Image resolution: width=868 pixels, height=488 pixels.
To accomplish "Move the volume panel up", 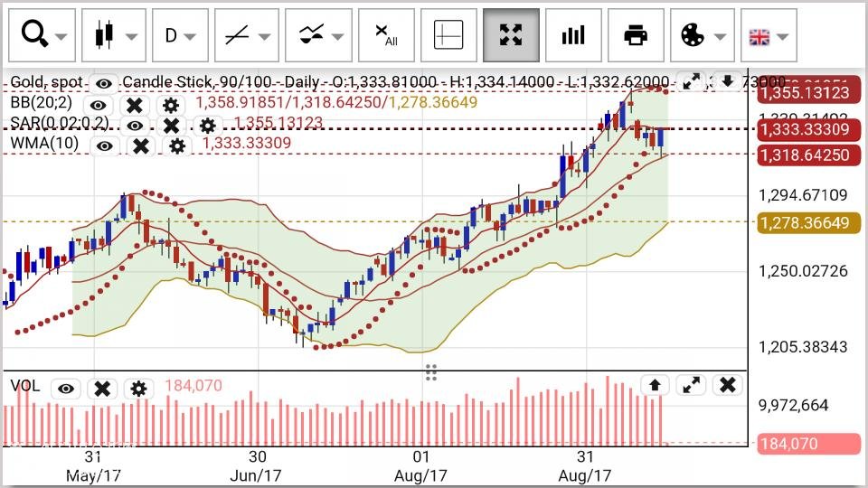I will 655,385.
